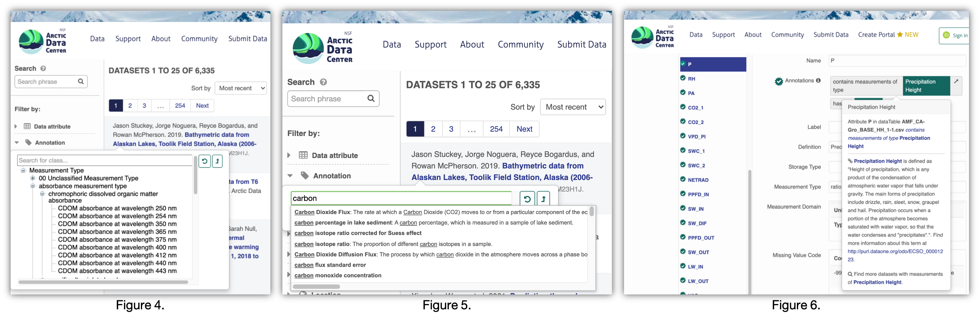Click the horizontal scrollbar under carbon suggestions

pos(316,286)
